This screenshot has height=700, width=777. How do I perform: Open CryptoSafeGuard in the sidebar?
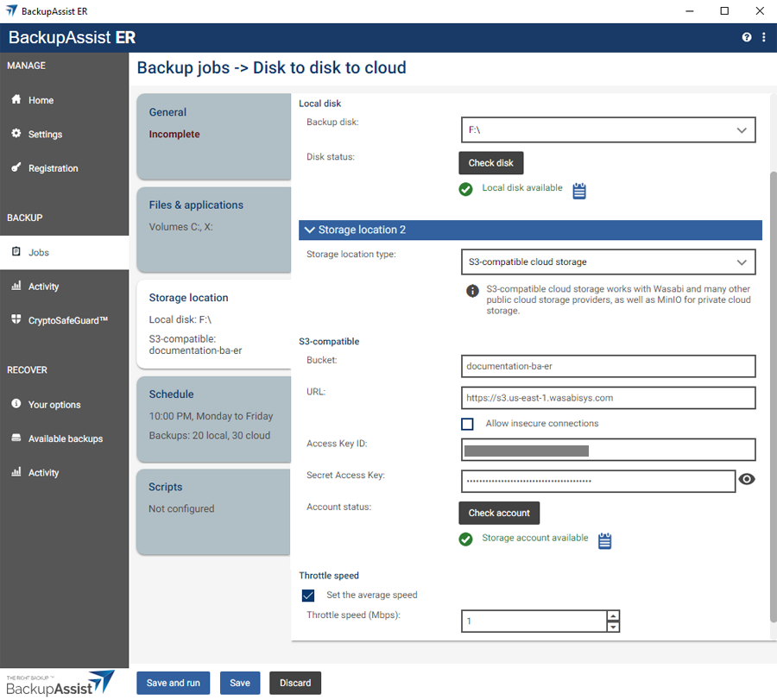click(x=67, y=320)
